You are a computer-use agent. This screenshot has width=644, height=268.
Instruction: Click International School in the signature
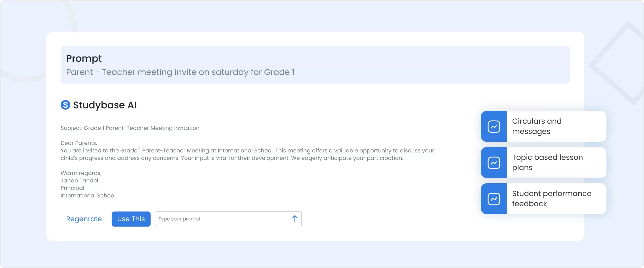click(x=88, y=196)
